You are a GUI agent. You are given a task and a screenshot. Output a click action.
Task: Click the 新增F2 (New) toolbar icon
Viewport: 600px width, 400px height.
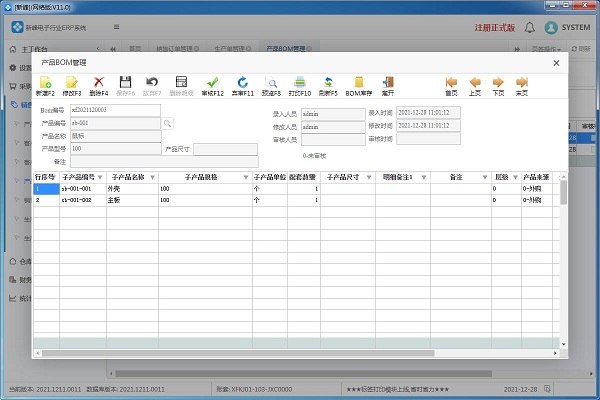[x=45, y=85]
